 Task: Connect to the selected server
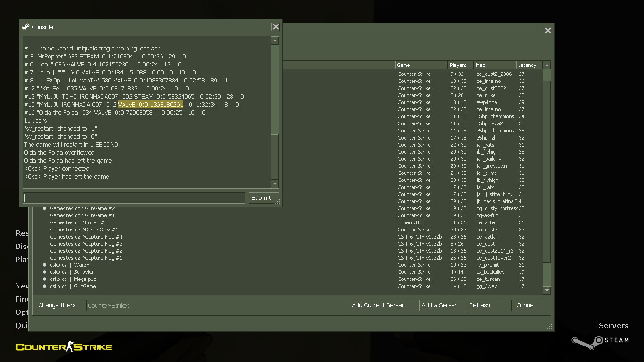[x=531, y=305]
